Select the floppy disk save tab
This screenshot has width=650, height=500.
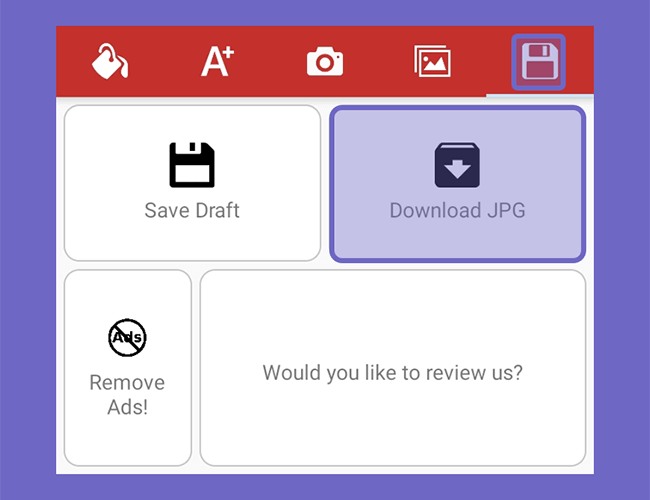[x=538, y=62]
